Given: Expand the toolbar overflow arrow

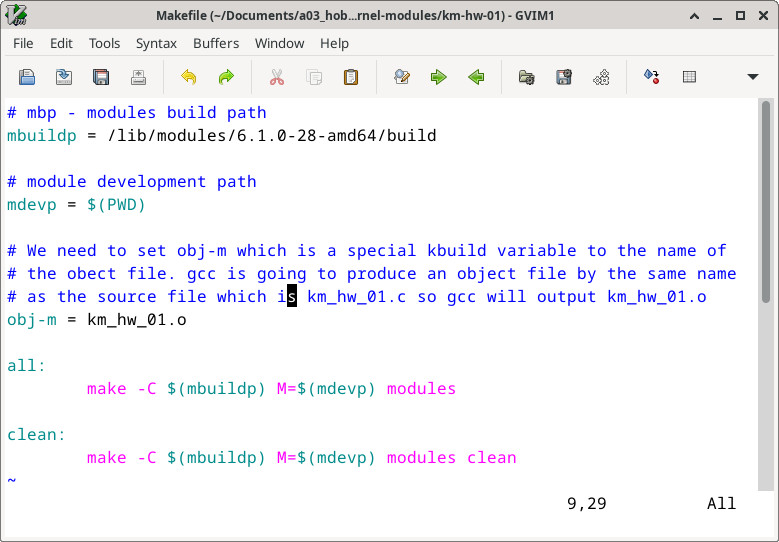Looking at the screenshot, I should tap(753, 77).
